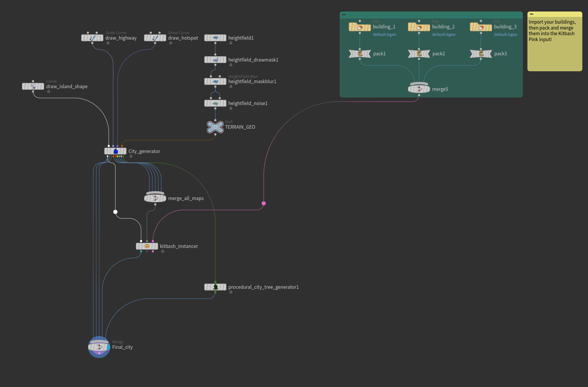The image size is (588, 387).
Task: Click the default.bgeo link under building_1
Action: tap(384, 34)
